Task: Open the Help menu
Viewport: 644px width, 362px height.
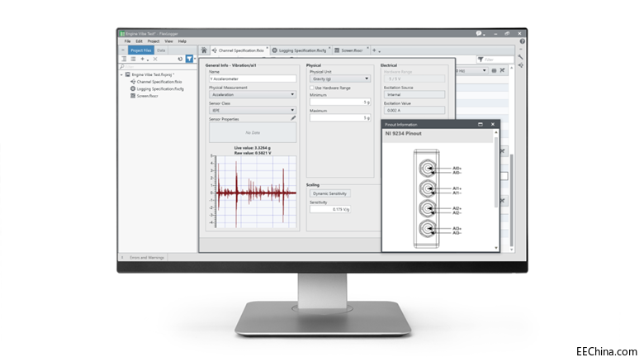Action: pos(182,41)
